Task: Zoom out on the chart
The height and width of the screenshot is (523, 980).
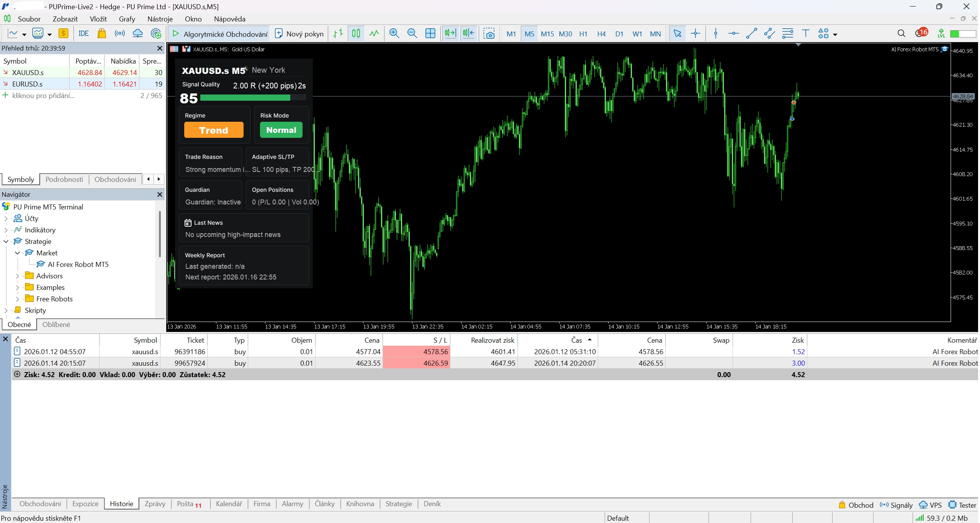Action: (x=412, y=34)
